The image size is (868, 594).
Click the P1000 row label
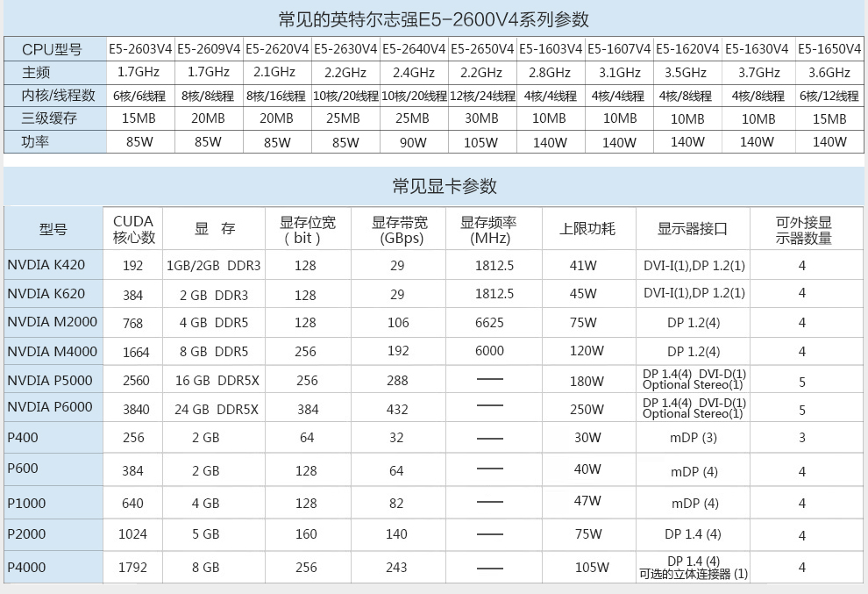pos(26,503)
